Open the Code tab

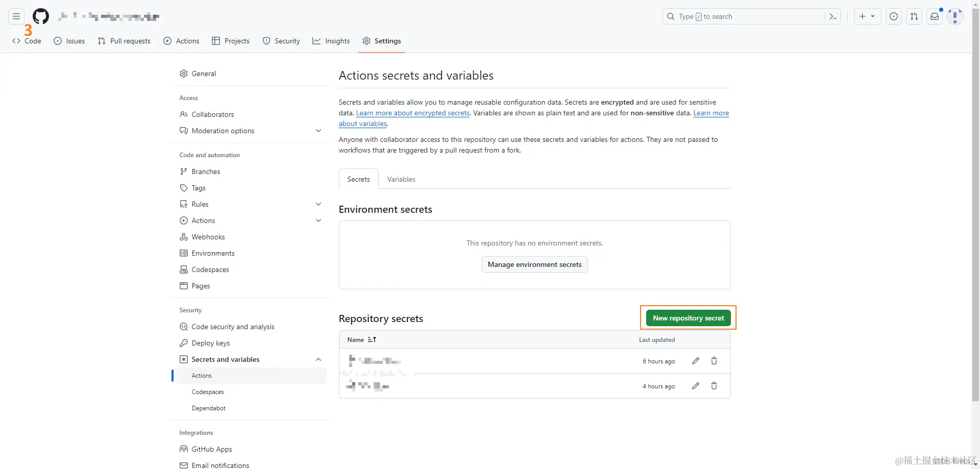click(27, 41)
